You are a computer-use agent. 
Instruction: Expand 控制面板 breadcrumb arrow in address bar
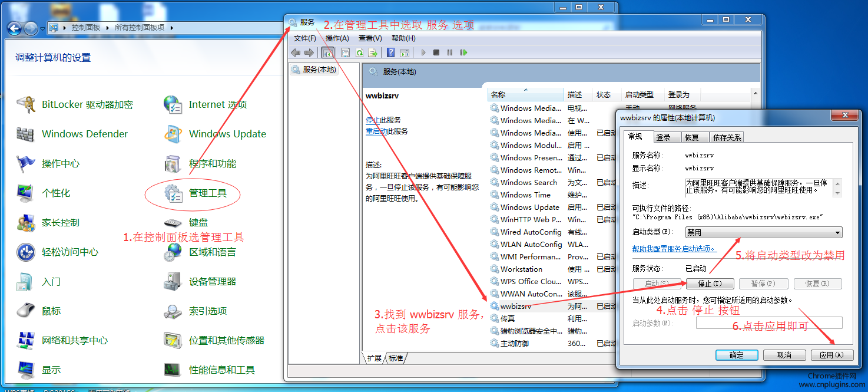108,28
